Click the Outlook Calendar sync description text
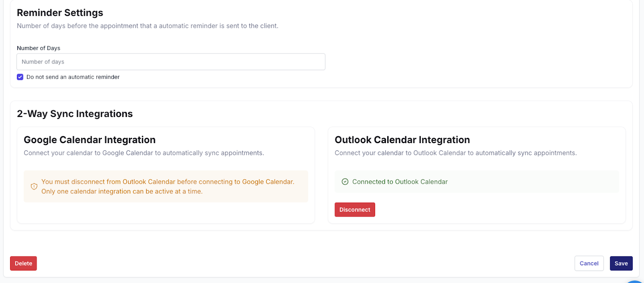This screenshot has width=644, height=283. 456,153
